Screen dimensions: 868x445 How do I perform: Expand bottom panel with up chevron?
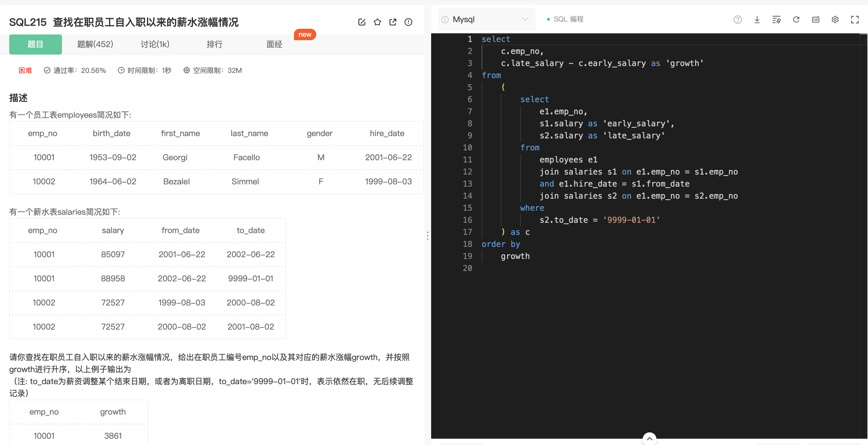[649, 439]
